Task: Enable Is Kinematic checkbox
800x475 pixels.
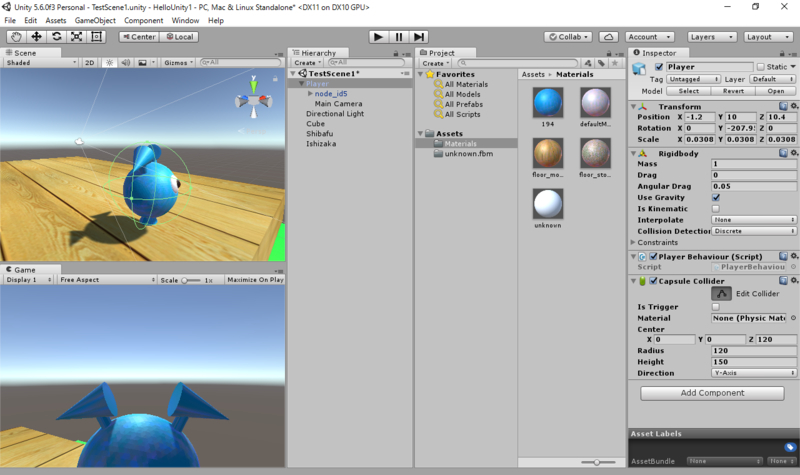Action: 716,209
